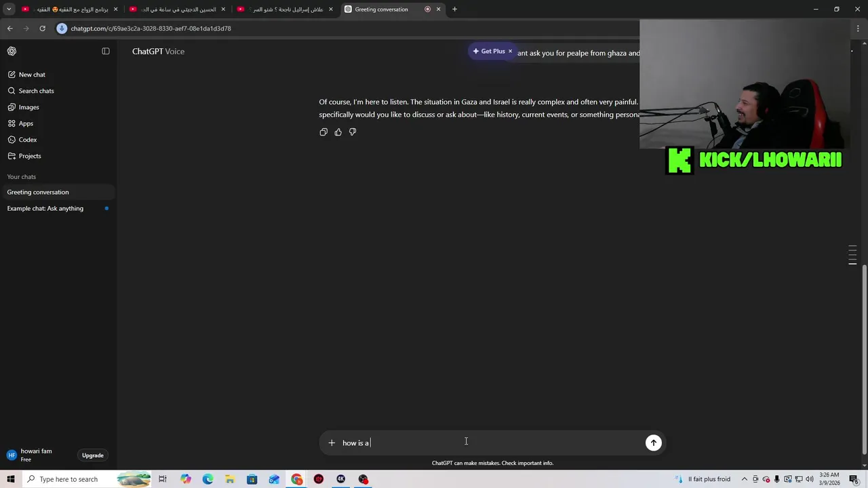Open a new browser tab
Image resolution: width=868 pixels, height=488 pixels.
tap(454, 9)
